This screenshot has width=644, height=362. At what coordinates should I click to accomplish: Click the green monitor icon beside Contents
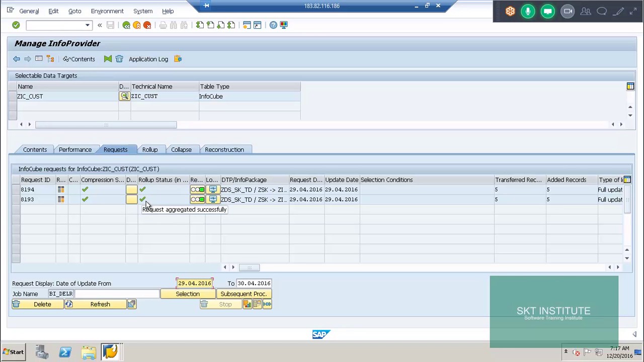tap(108, 59)
